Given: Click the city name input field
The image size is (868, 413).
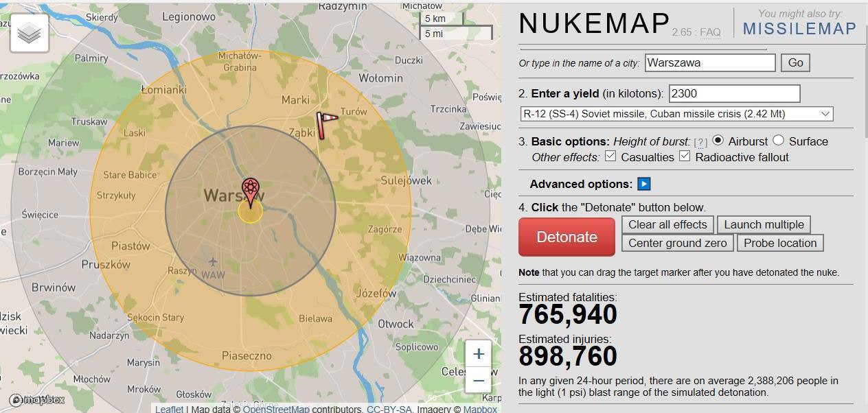Looking at the screenshot, I should [x=710, y=62].
